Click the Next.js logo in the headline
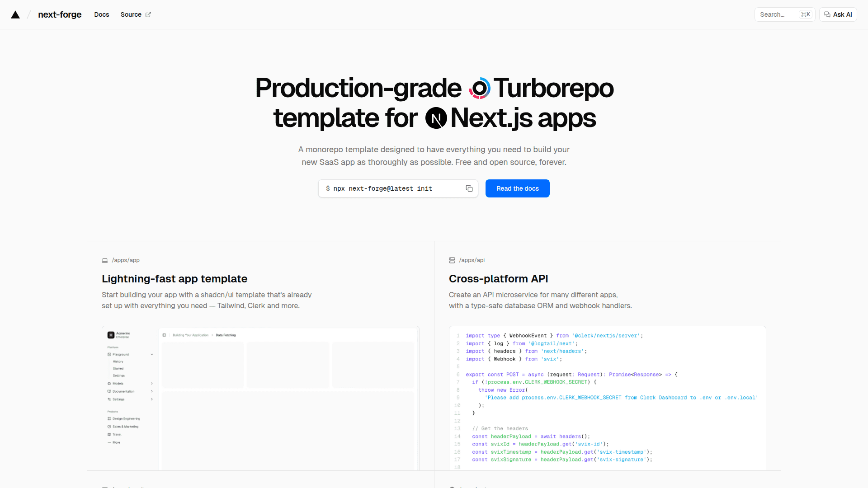The height and width of the screenshot is (488, 868). (436, 118)
